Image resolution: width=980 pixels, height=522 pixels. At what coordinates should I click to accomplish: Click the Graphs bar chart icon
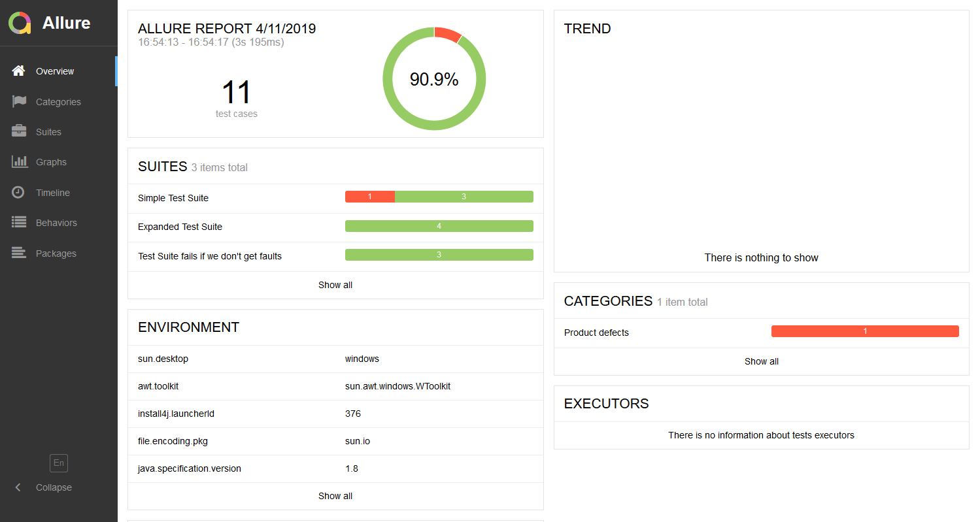pyautogui.click(x=20, y=161)
